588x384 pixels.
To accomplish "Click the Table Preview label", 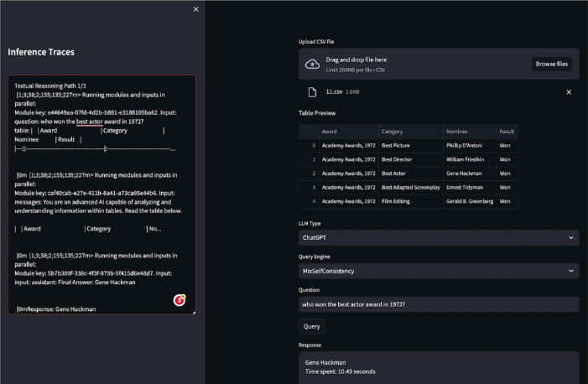I will [x=317, y=113].
